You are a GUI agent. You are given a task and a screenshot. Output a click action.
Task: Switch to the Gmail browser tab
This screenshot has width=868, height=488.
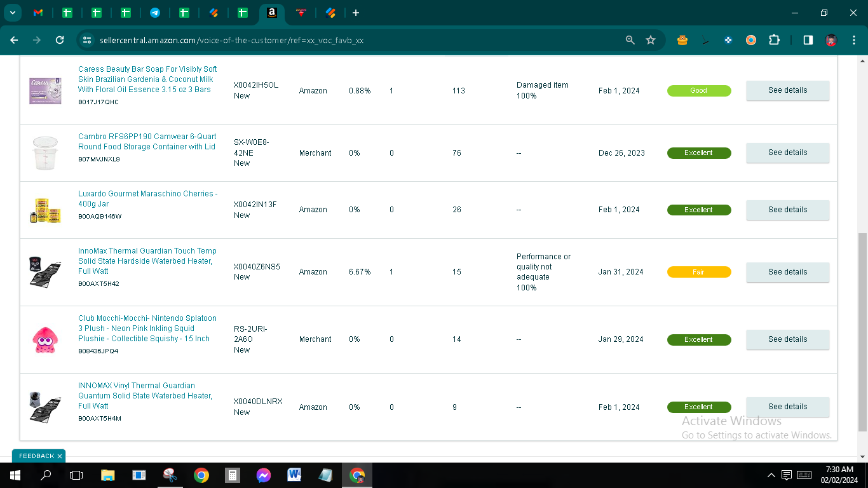point(38,13)
